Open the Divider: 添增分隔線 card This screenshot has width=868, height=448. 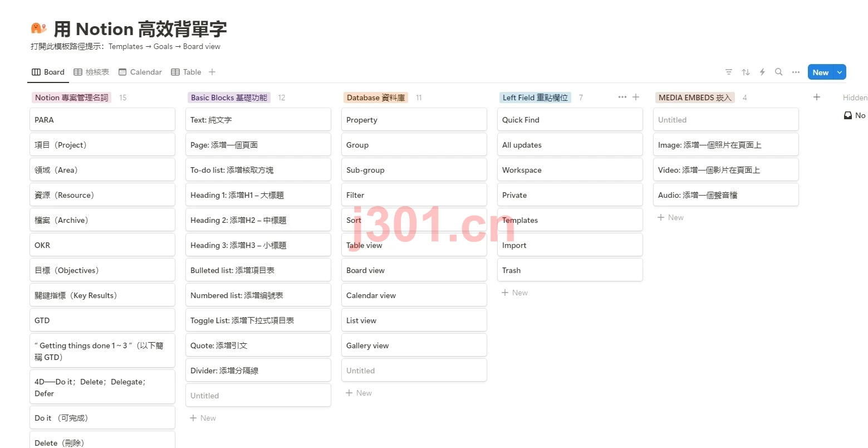click(258, 371)
